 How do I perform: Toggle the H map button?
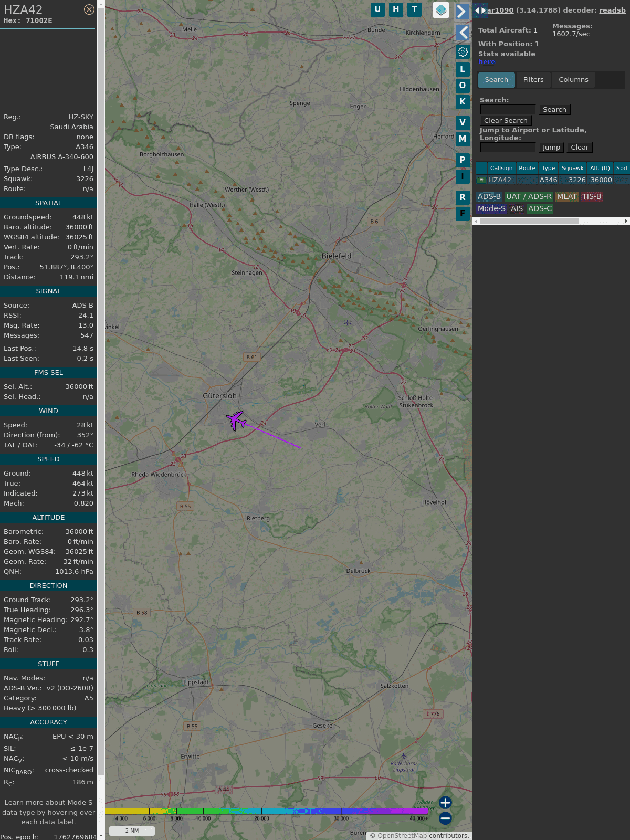point(396,9)
